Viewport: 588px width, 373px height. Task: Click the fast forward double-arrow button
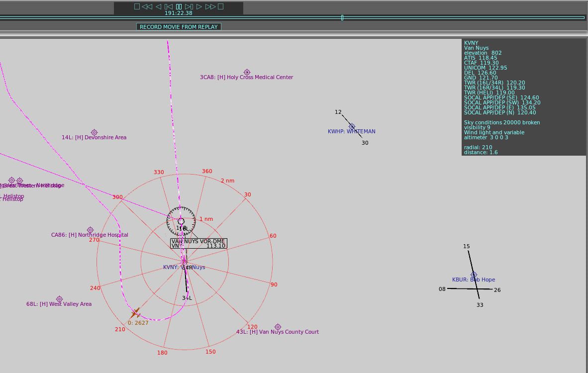(210, 6)
